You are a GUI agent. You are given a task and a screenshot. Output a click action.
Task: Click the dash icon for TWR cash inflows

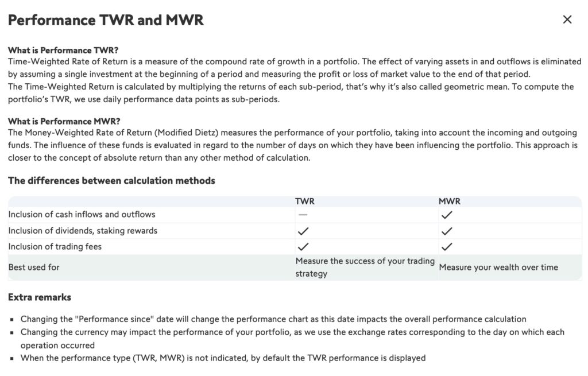pyautogui.click(x=303, y=215)
